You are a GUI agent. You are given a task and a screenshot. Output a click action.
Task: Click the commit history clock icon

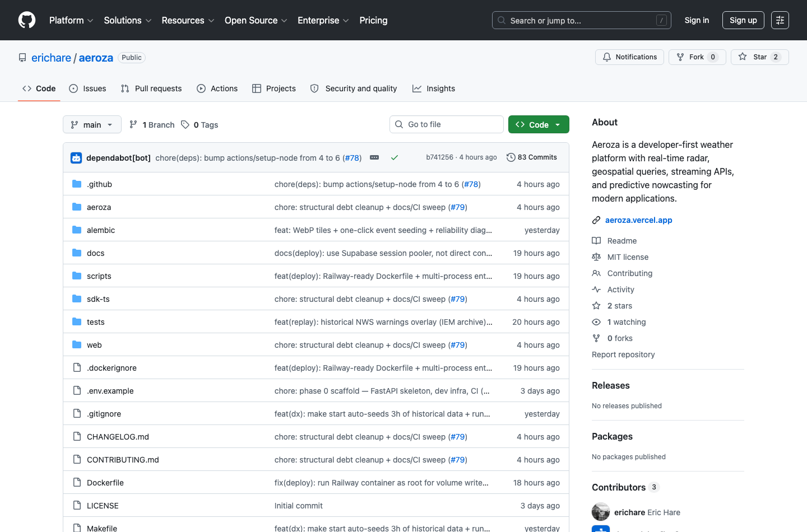click(x=511, y=157)
